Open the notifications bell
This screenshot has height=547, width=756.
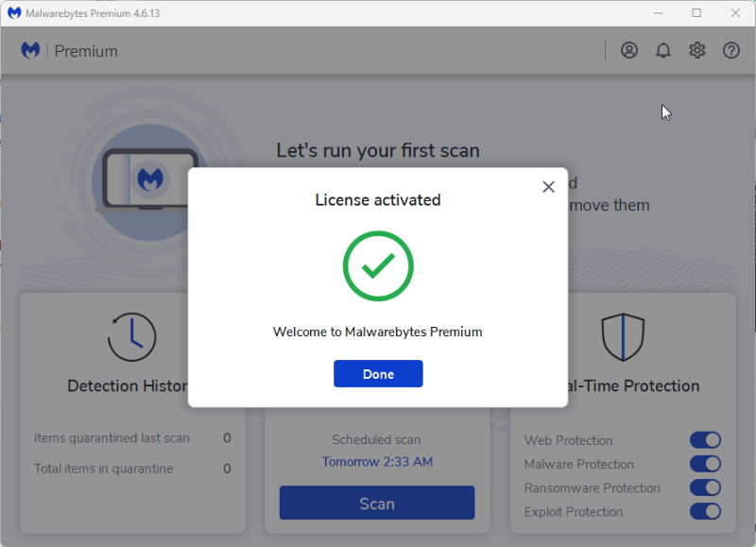(x=663, y=51)
